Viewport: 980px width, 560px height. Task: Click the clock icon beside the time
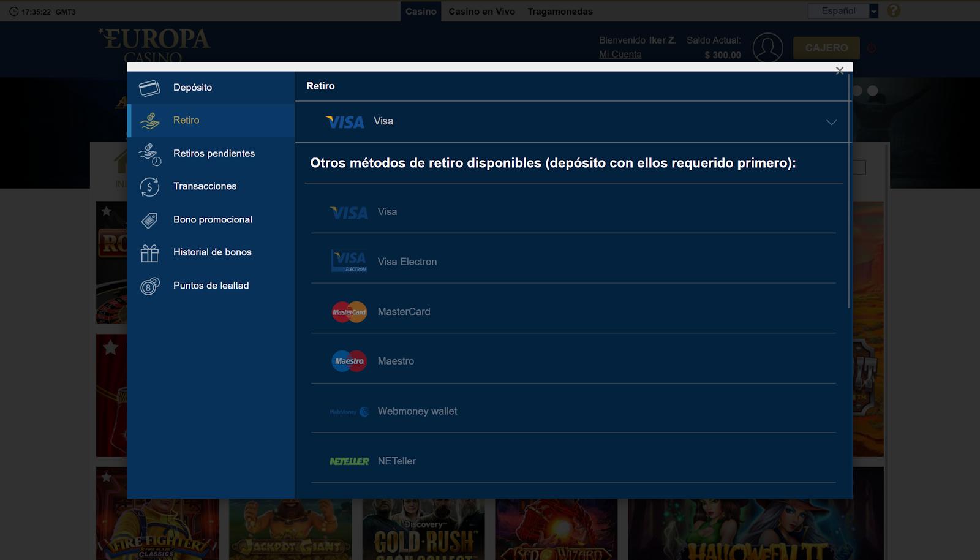pos(14,12)
